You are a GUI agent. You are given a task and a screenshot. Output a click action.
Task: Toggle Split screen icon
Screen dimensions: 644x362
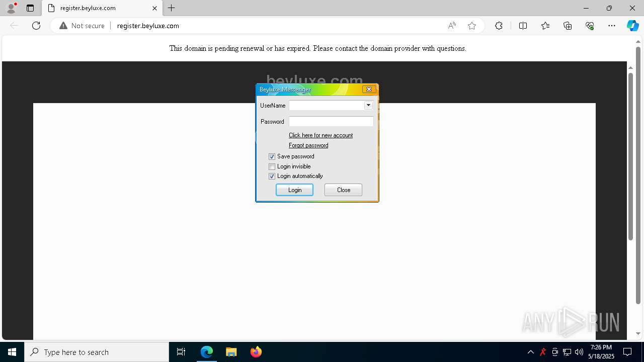pos(523,26)
